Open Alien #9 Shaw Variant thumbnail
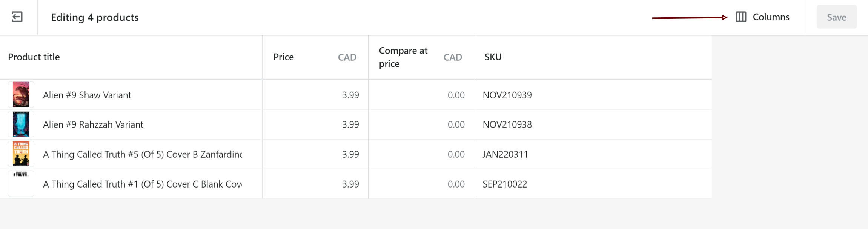 (21, 95)
